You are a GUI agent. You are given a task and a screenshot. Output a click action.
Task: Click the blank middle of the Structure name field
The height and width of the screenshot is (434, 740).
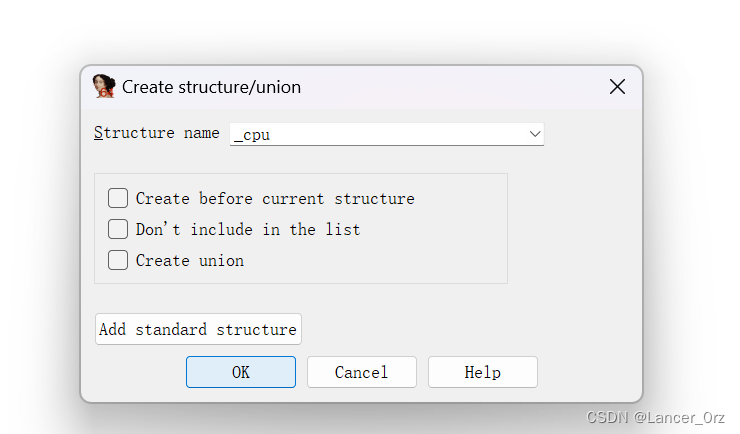[400, 134]
